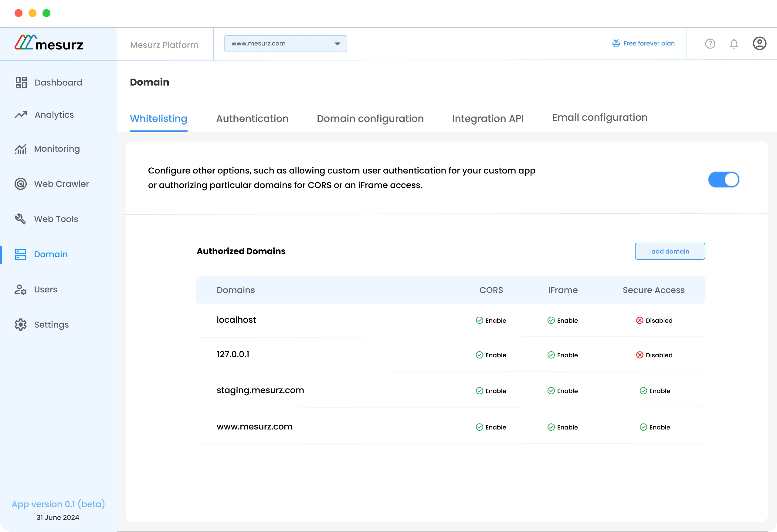Open the user profile avatar icon
The image size is (777, 532).
pyautogui.click(x=760, y=43)
